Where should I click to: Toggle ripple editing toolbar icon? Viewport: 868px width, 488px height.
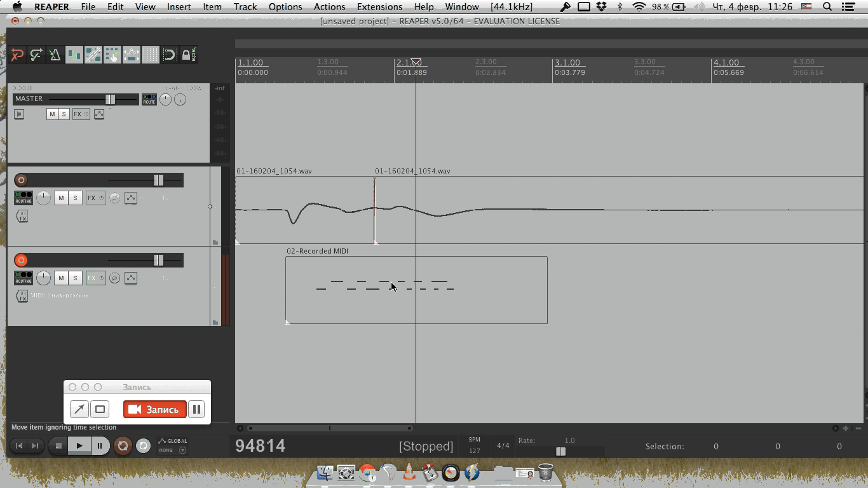[112, 55]
